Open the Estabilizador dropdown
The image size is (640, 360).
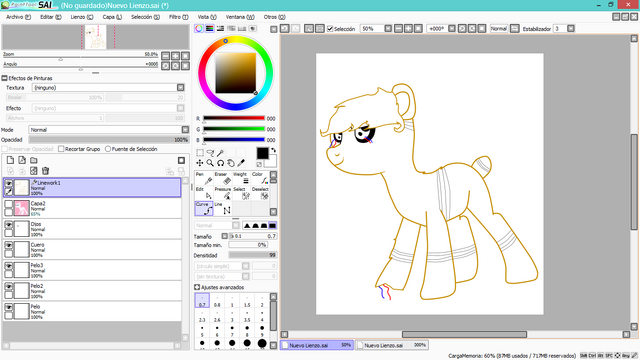571,29
